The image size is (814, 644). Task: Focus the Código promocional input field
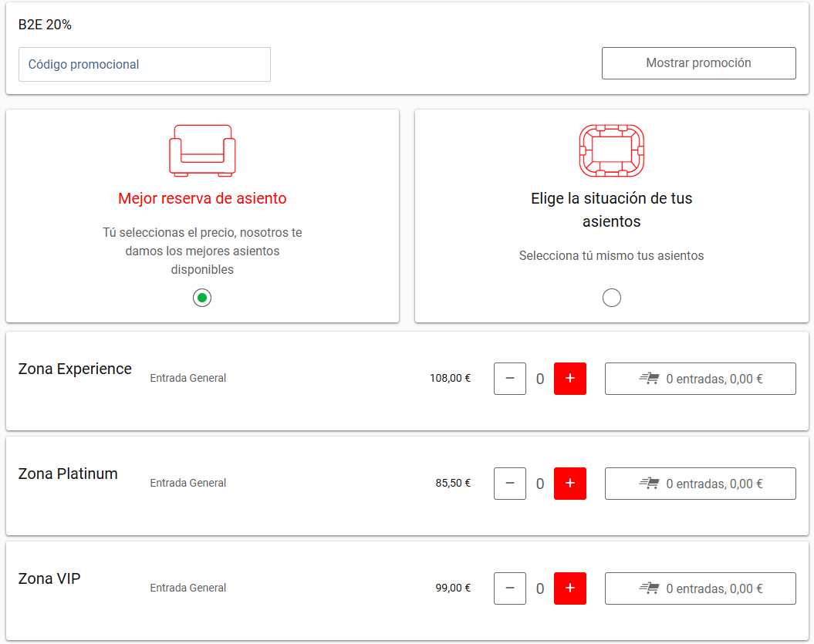click(x=144, y=65)
